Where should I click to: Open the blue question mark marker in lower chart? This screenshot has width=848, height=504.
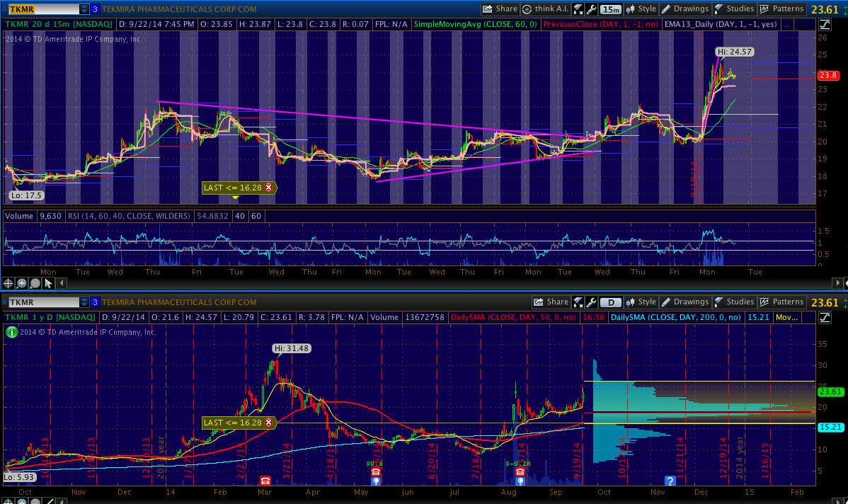pos(670,480)
